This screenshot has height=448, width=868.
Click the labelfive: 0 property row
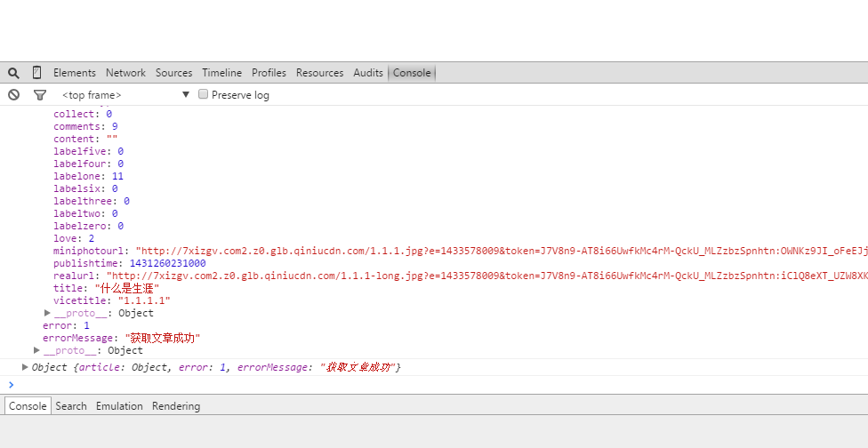pyautogui.click(x=89, y=151)
